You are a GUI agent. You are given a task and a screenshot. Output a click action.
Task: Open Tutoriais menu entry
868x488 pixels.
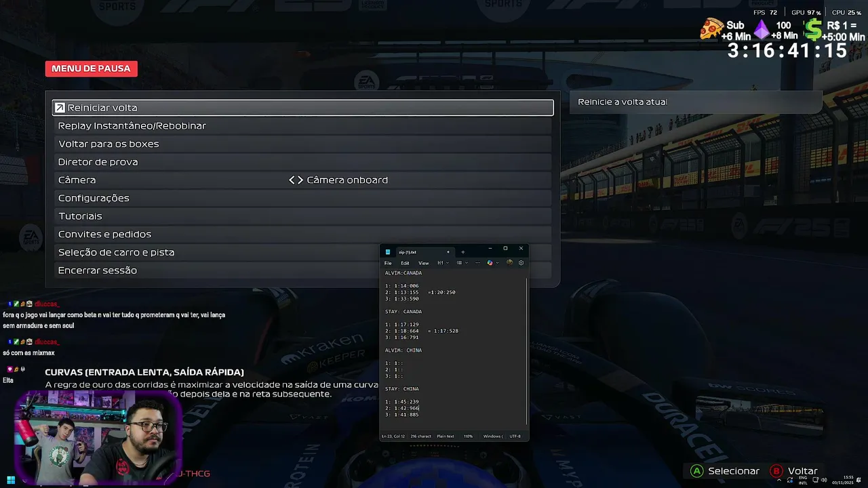pyautogui.click(x=302, y=216)
